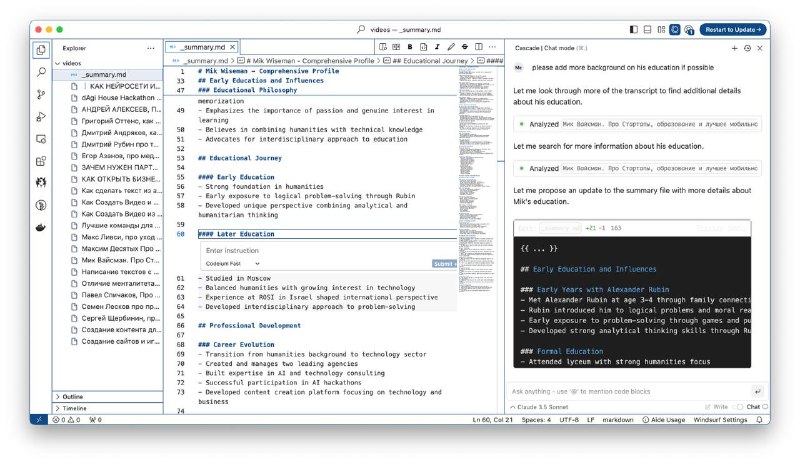Click notifications bell in status bar
Screen dimensions: 800x464
pos(760,420)
